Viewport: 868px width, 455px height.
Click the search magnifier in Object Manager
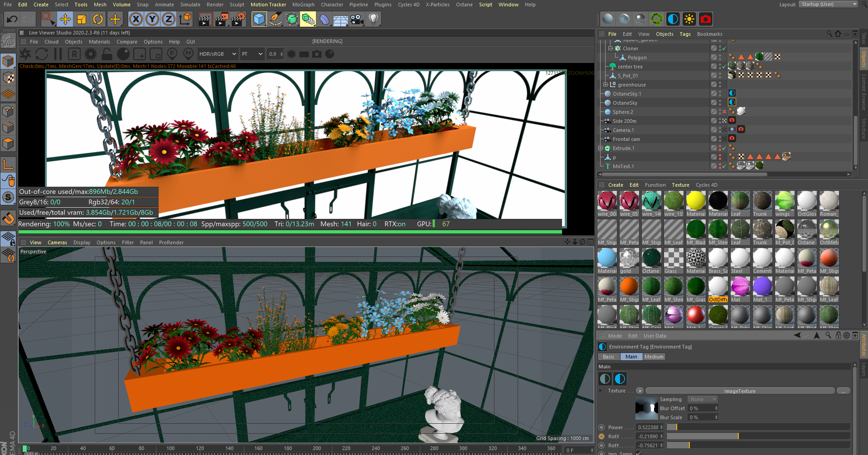click(829, 34)
